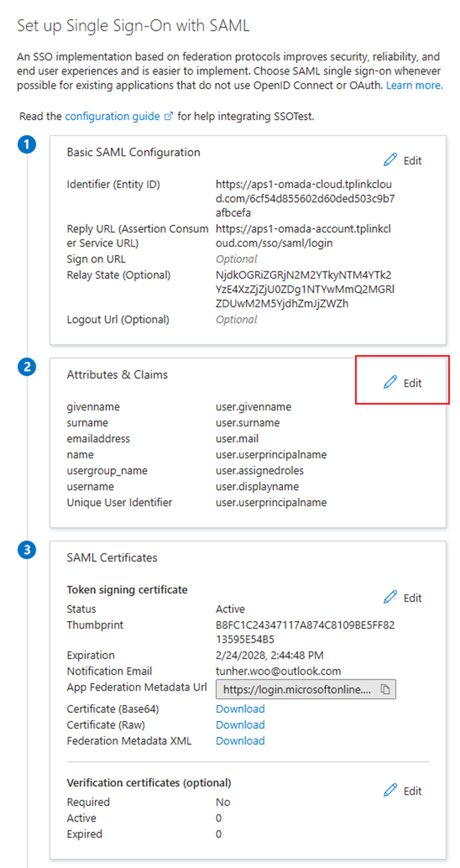The image size is (460, 868).
Task: Select the certificate Thumbprint value
Action: [x=305, y=632]
